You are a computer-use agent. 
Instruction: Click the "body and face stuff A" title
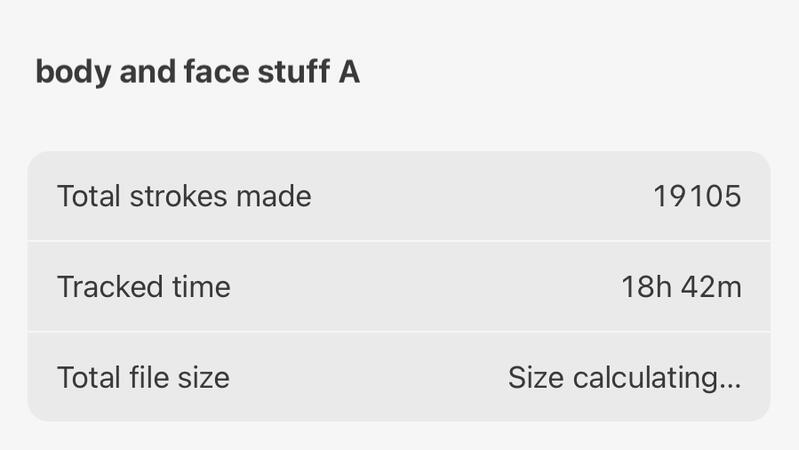197,73
